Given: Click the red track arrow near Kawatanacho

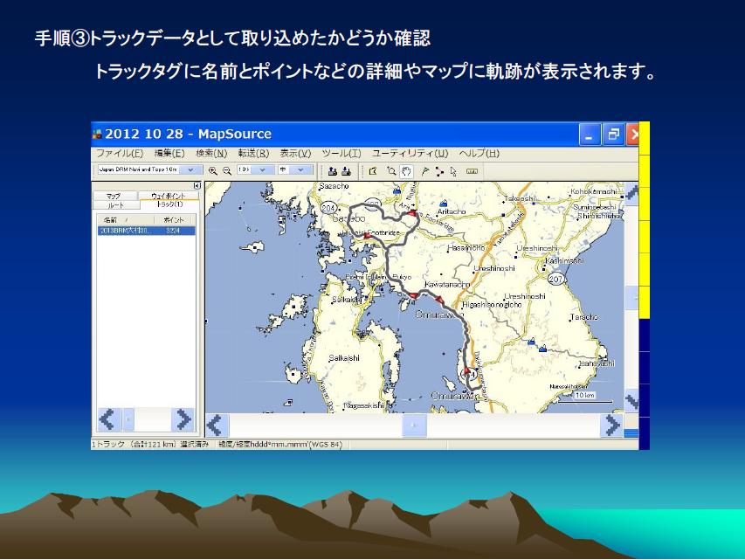Looking at the screenshot, I should pyautogui.click(x=439, y=300).
